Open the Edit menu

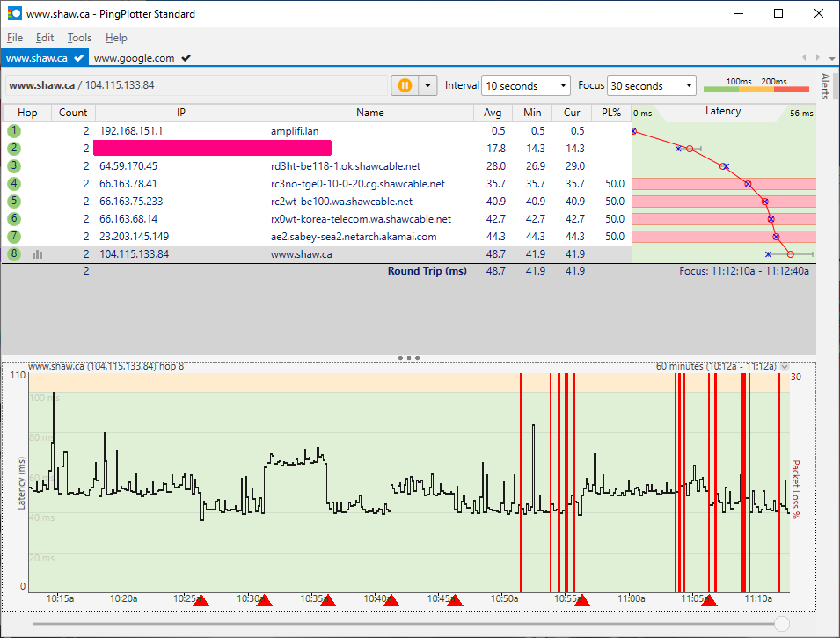(x=45, y=38)
